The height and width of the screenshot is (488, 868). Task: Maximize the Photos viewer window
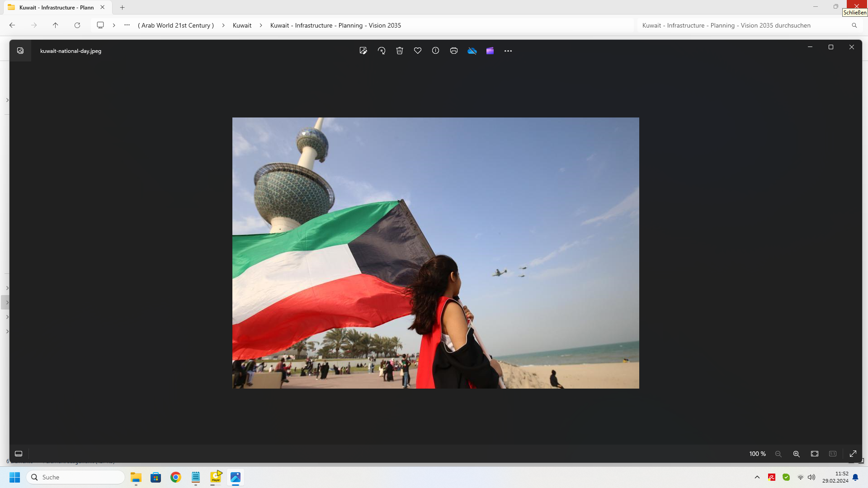(831, 47)
